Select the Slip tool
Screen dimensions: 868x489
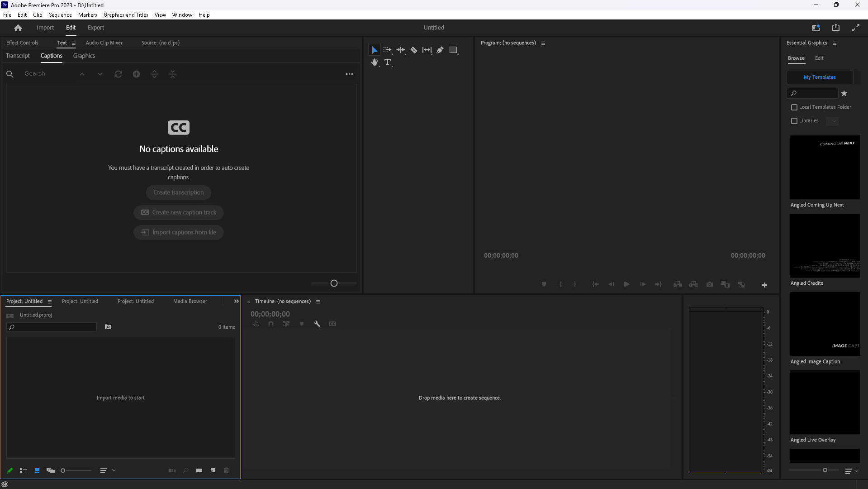(427, 50)
